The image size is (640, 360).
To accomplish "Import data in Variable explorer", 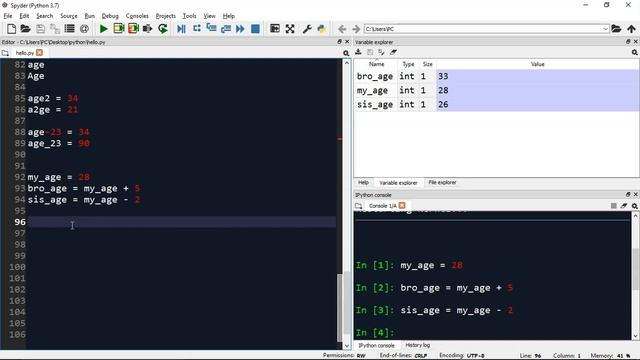I will (358, 52).
